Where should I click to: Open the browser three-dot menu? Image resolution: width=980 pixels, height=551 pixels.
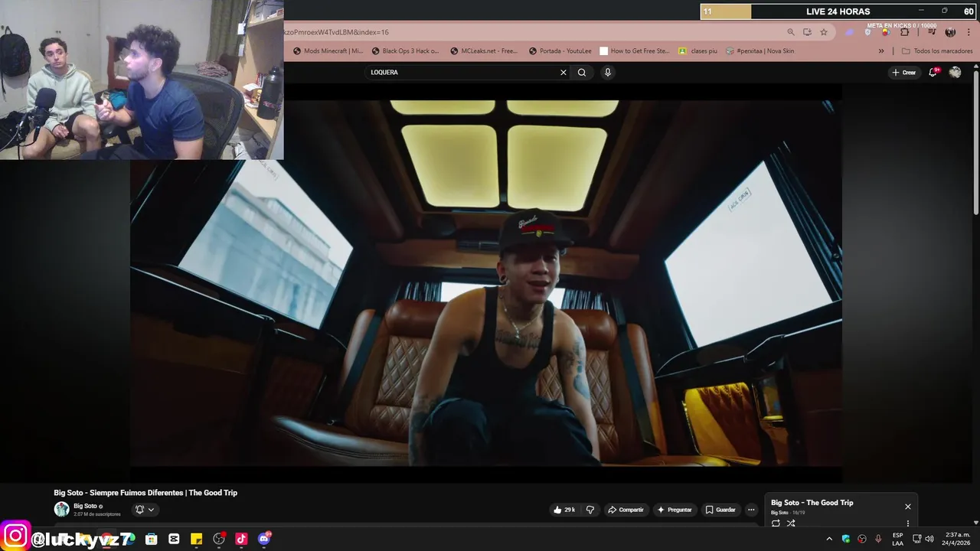point(969,32)
